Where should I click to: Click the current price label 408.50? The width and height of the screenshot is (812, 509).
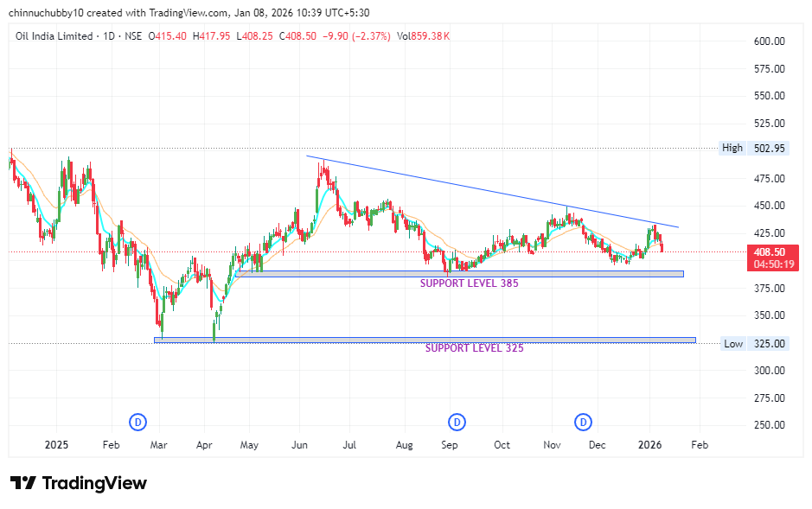770,252
